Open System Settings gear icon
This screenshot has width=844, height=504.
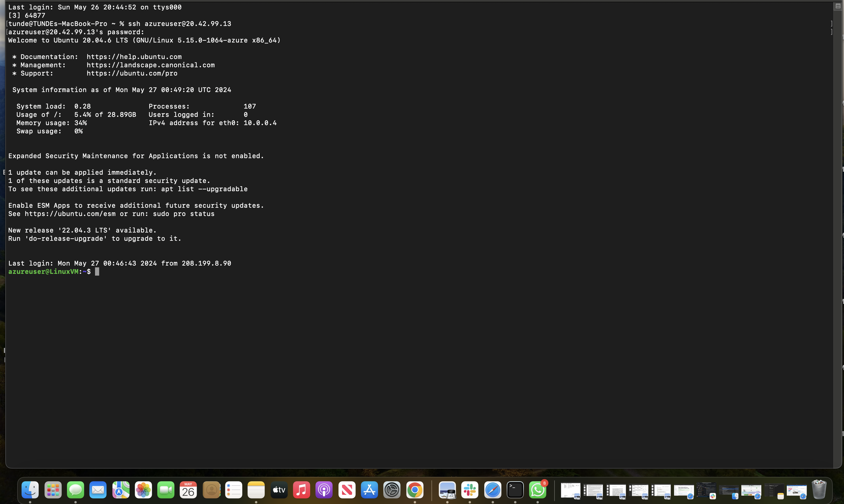pos(392,490)
